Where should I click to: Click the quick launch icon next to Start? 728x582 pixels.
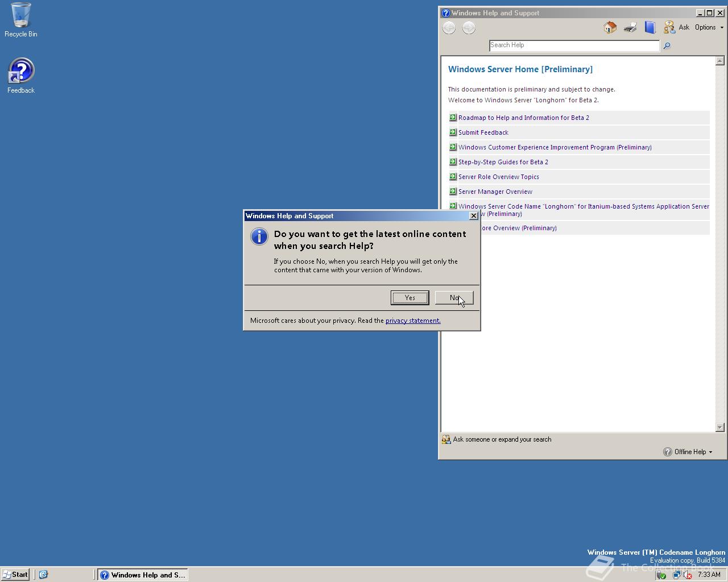(43, 575)
